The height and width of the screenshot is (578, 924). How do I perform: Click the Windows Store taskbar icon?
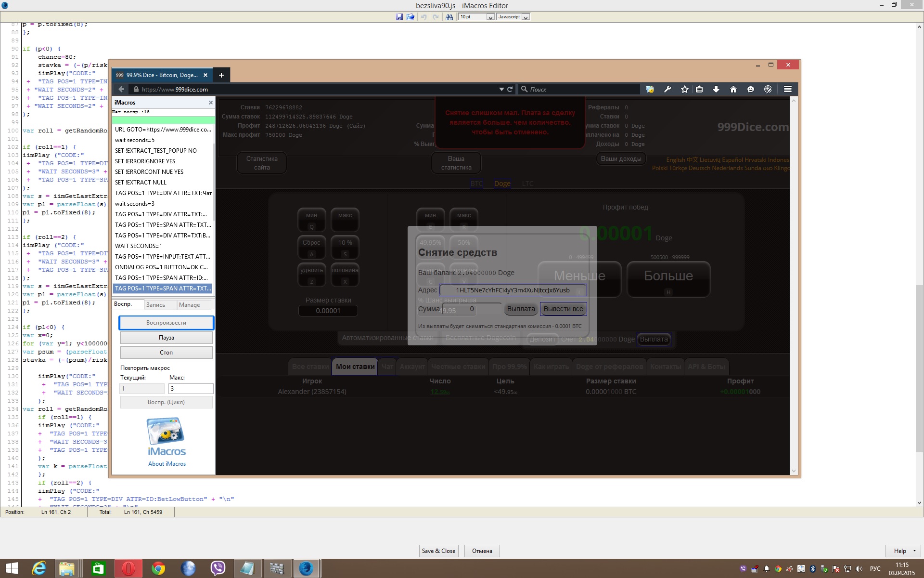(98, 568)
